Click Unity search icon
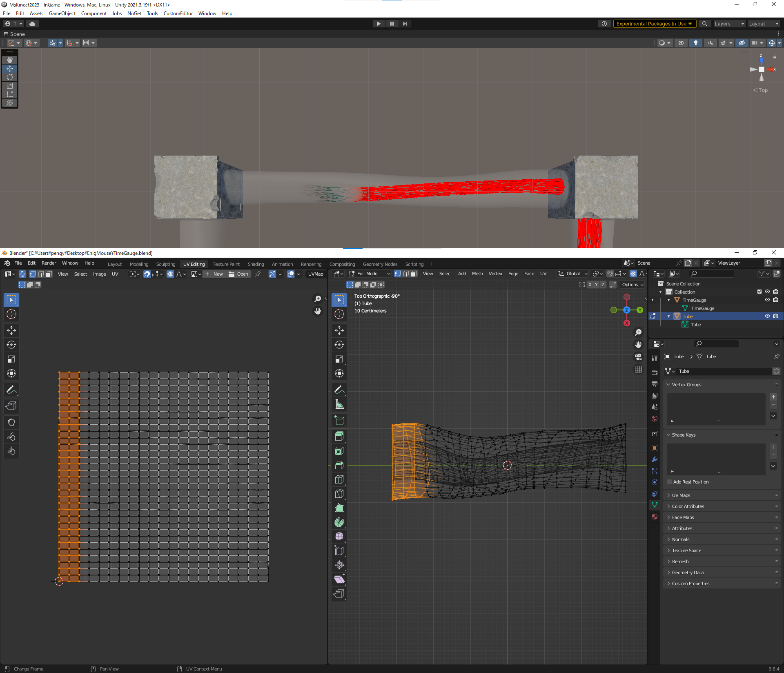Screen dimensions: 784x673 click(705, 24)
